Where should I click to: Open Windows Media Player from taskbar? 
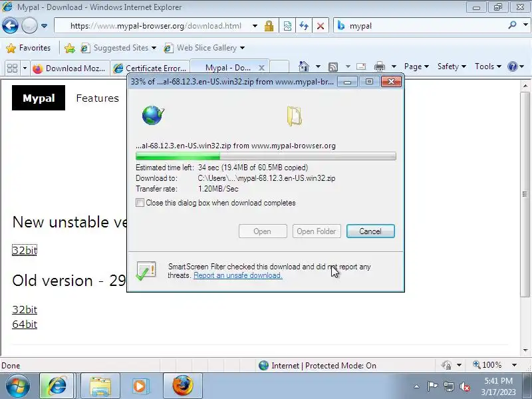point(140,386)
